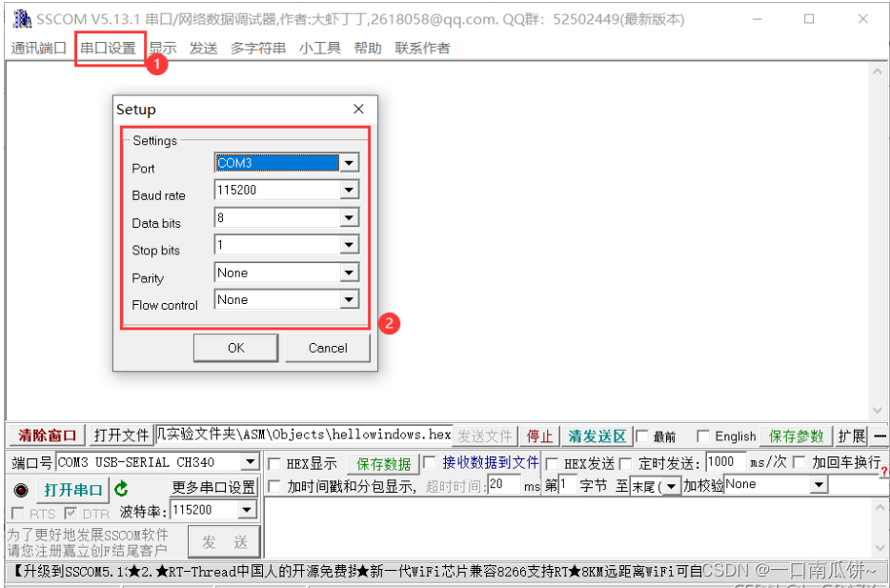Open the 加校验 None checksum dropdown

click(819, 485)
